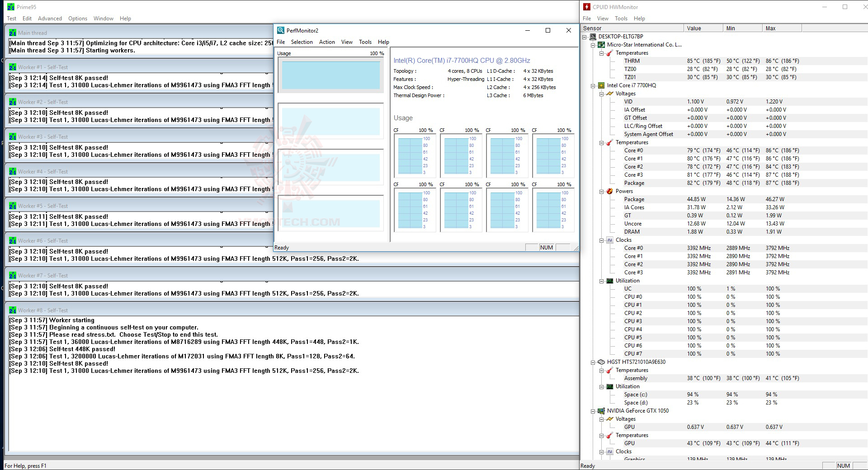
Task: Click the PerfMonitor2 magnifier icon in title bar
Action: tap(281, 30)
